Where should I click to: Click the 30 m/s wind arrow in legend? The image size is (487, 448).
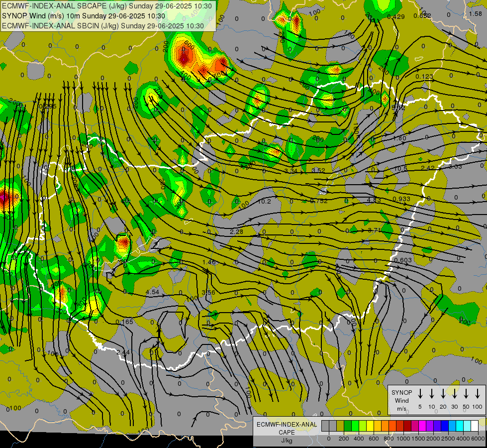point(454,394)
